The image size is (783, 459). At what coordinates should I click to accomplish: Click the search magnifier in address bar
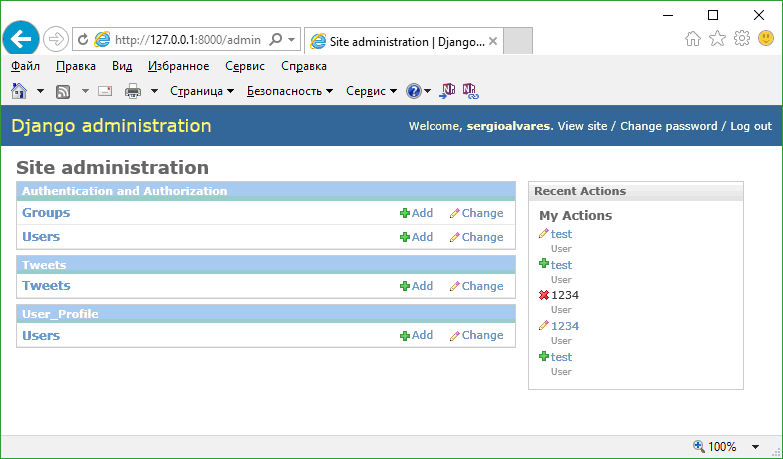(275, 39)
